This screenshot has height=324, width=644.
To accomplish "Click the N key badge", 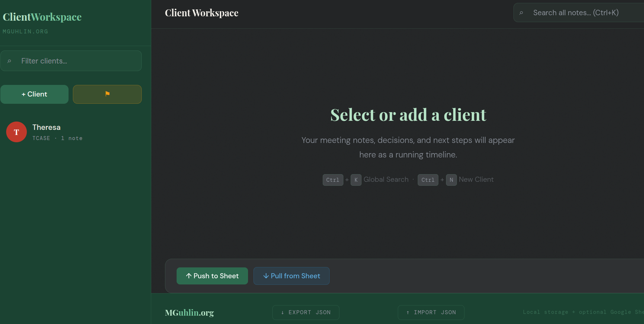I will click(451, 180).
